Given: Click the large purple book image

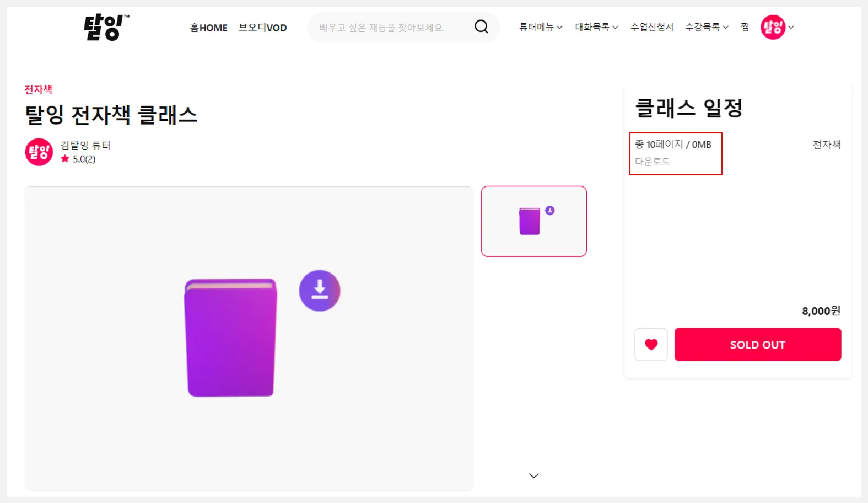Looking at the screenshot, I should pos(231,338).
